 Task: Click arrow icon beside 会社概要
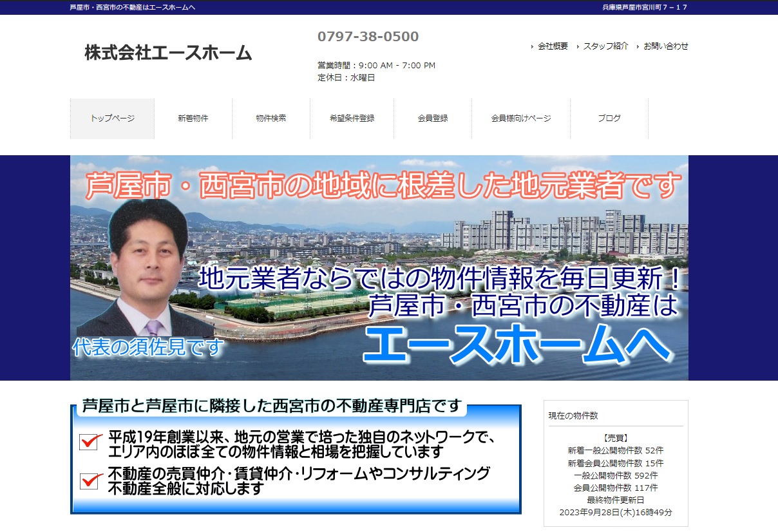point(532,47)
